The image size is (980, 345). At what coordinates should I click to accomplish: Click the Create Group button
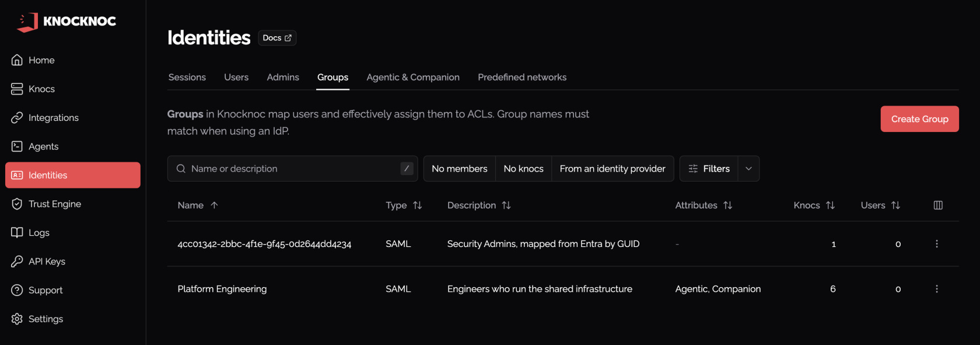[919, 119]
